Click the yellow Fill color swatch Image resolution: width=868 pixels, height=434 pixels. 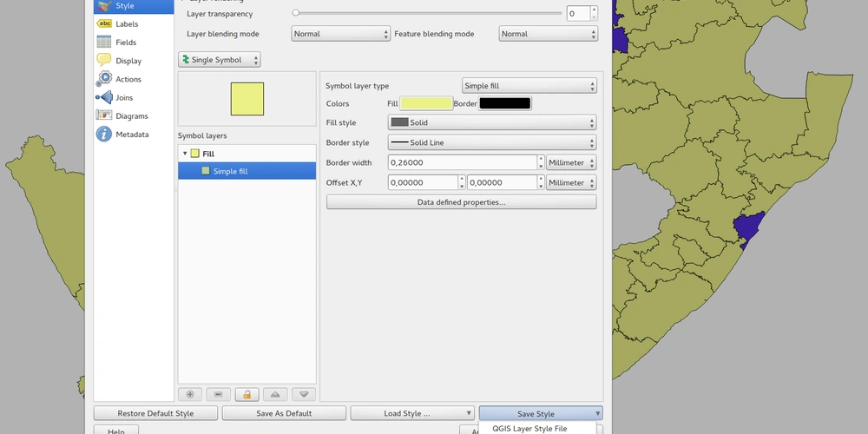(x=426, y=103)
